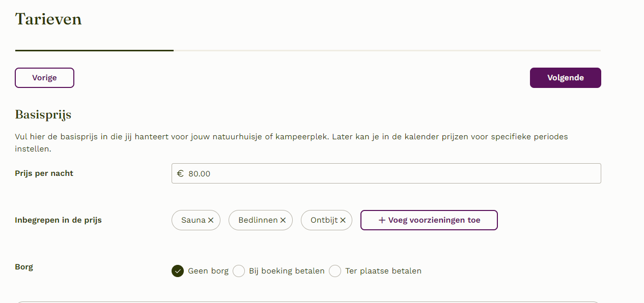Open the Voeg voorzieningen toe button

point(429,220)
